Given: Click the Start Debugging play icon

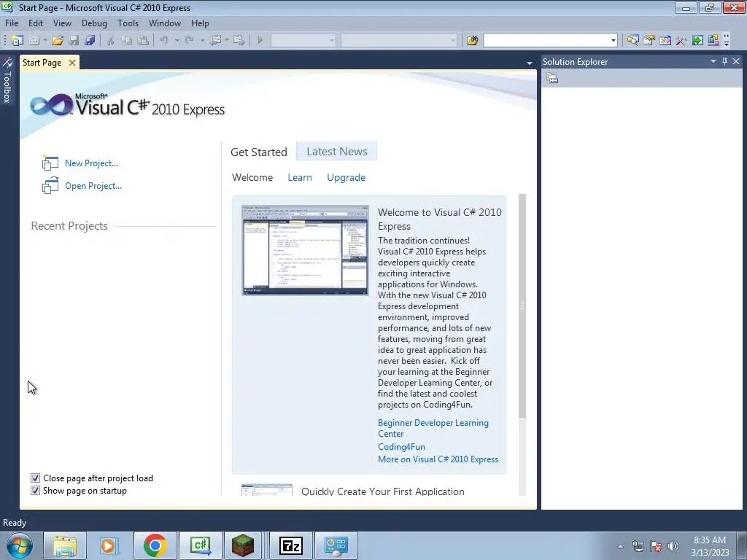Looking at the screenshot, I should tap(260, 41).
